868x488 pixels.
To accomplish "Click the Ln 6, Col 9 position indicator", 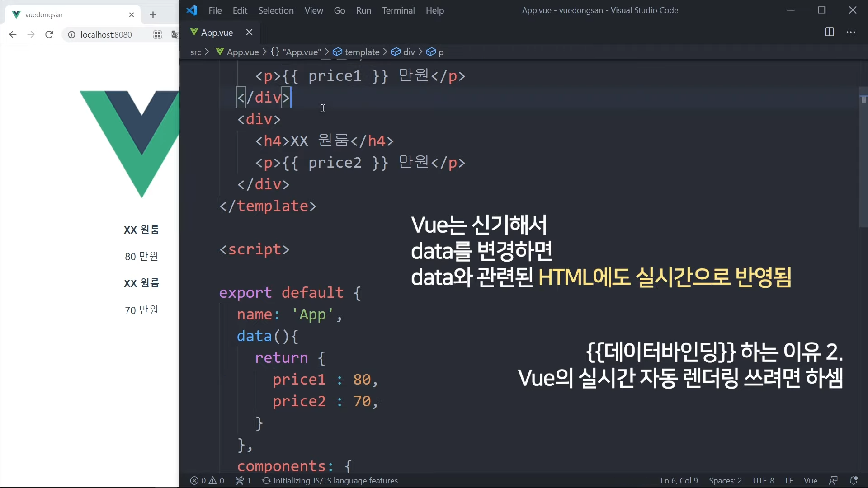I will (679, 480).
